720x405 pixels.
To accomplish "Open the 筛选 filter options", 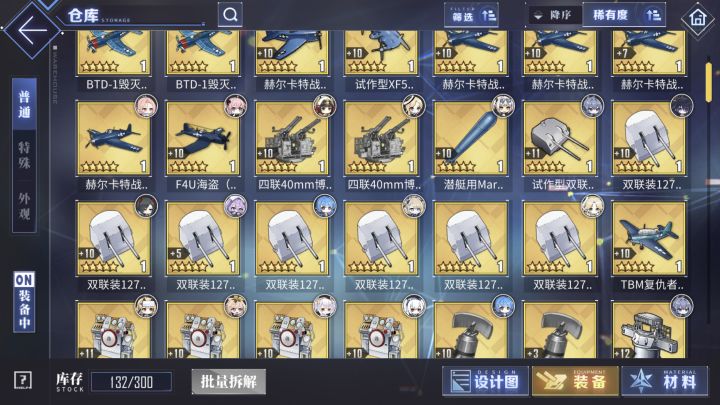I will click(472, 16).
